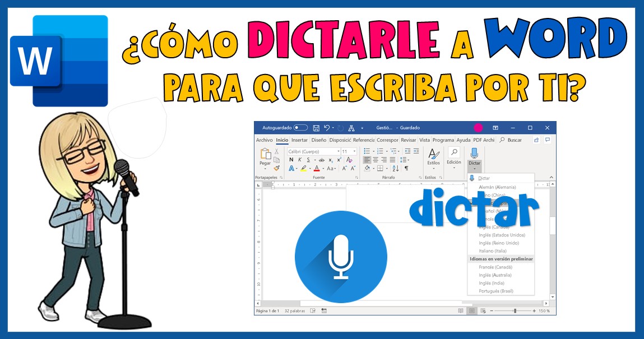
Task: Click the Redo icon in title bar
Action: (340, 128)
